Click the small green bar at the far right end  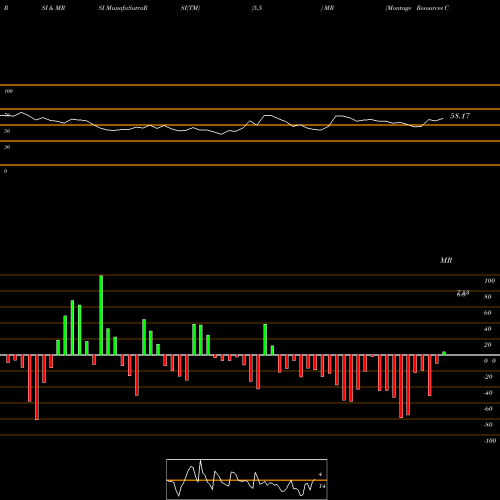tap(444, 353)
